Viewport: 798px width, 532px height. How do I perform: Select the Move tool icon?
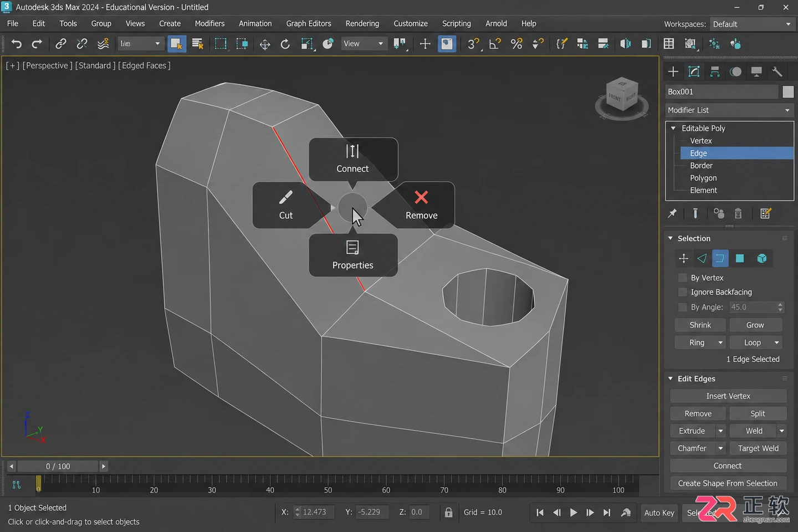[265, 44]
